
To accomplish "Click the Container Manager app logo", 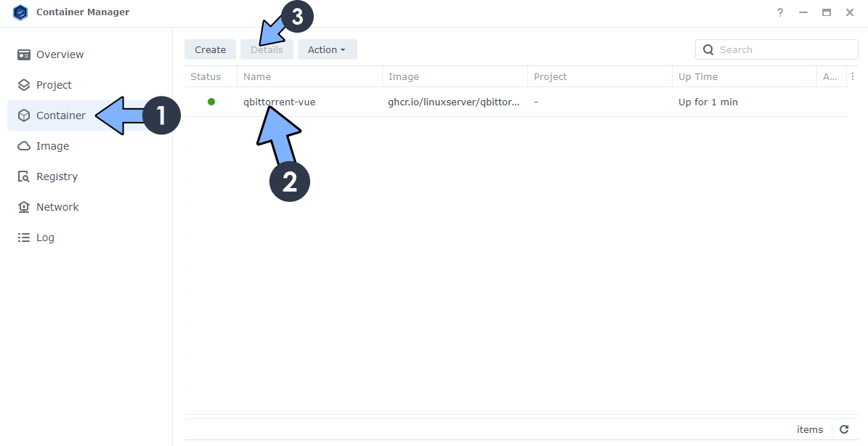I will pos(20,12).
